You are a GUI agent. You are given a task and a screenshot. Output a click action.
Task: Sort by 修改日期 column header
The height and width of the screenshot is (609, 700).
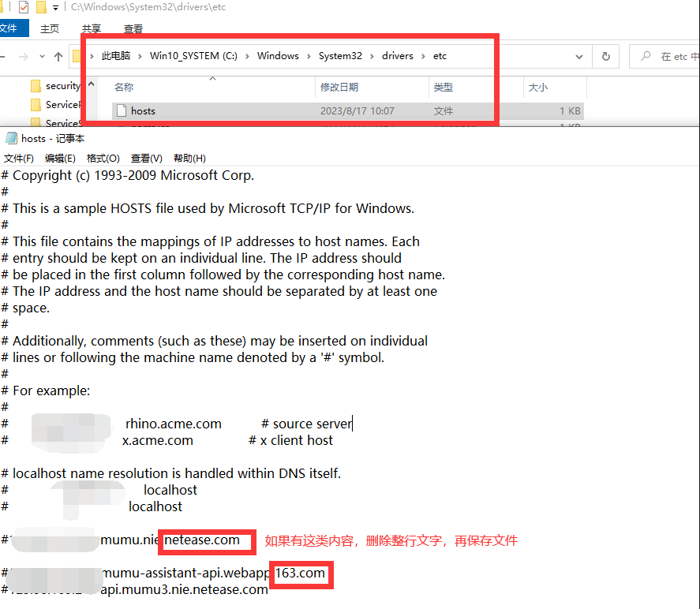pyautogui.click(x=339, y=87)
